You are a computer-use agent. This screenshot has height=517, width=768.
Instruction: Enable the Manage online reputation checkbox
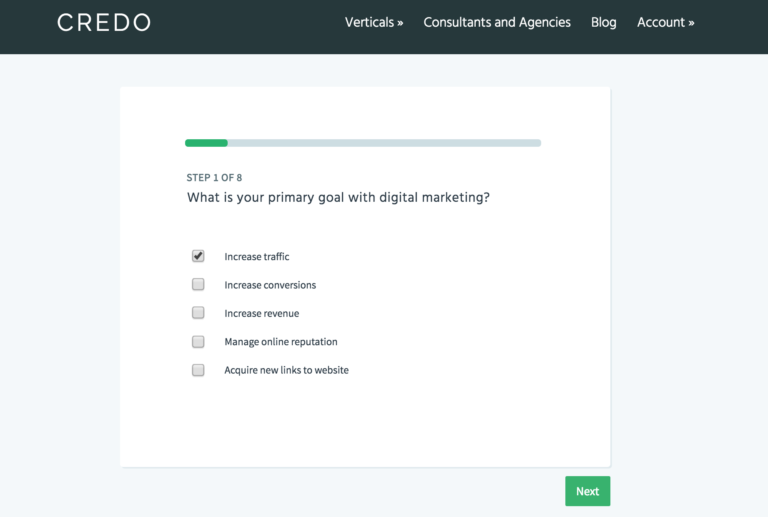click(198, 341)
